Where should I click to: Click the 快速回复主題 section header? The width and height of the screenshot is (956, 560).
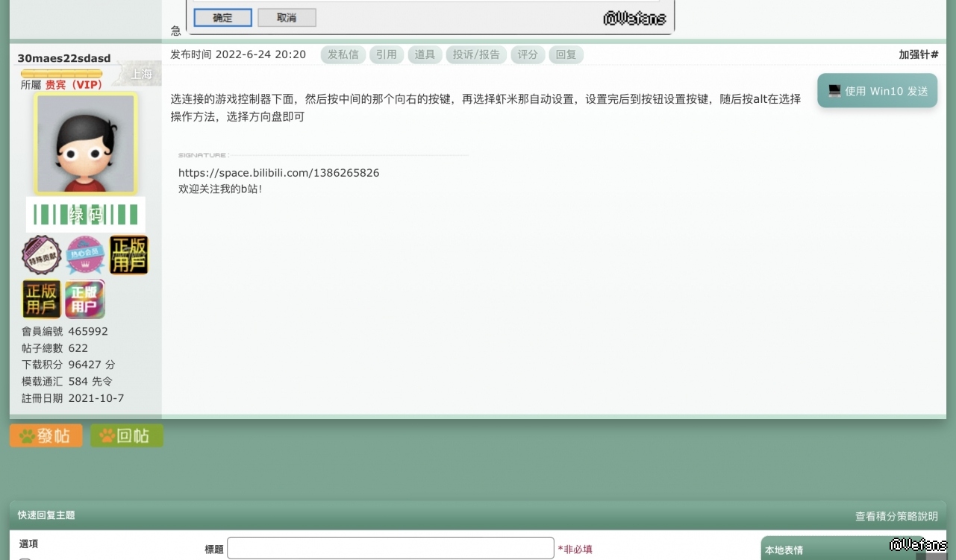pyautogui.click(x=46, y=515)
